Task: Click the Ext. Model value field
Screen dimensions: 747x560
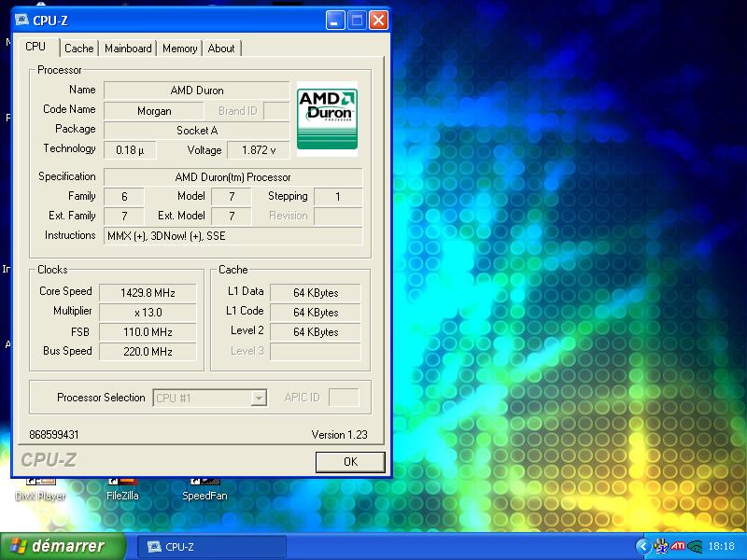Action: [x=232, y=217]
